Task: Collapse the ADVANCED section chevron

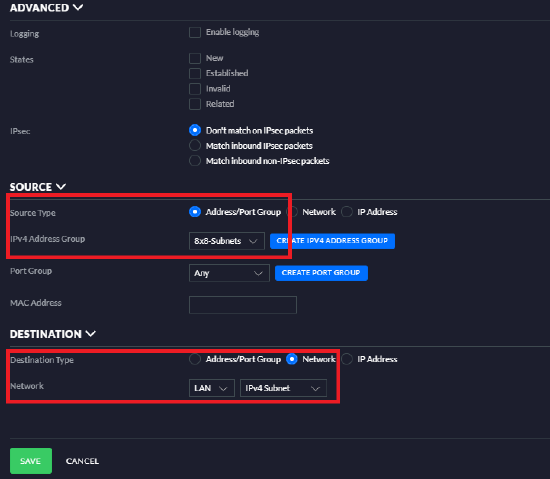Action: pyautogui.click(x=78, y=7)
